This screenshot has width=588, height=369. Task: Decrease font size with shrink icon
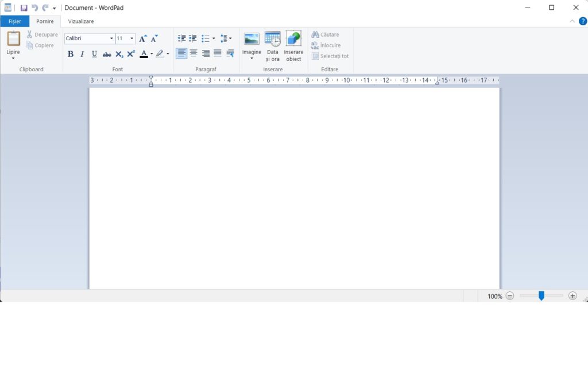(x=154, y=39)
